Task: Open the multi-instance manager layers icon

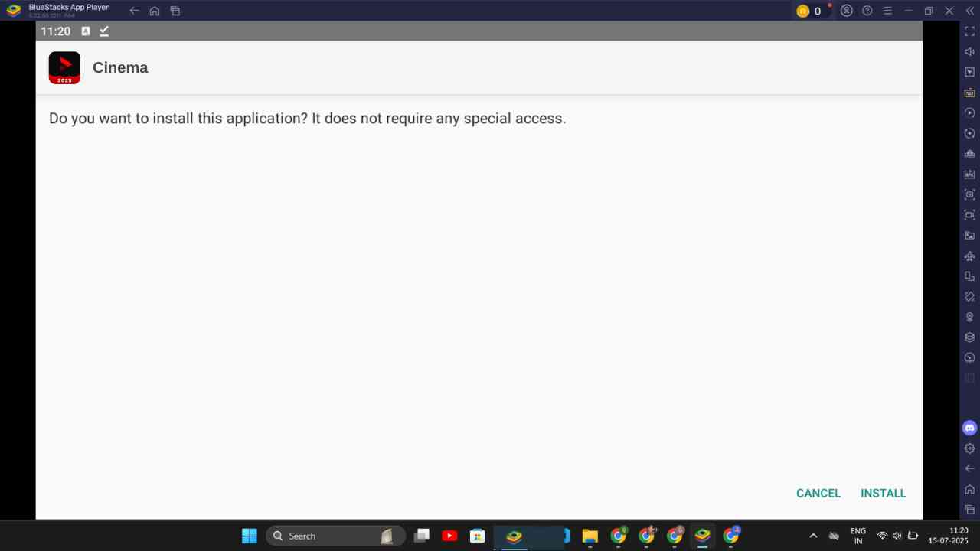Action: click(x=969, y=337)
